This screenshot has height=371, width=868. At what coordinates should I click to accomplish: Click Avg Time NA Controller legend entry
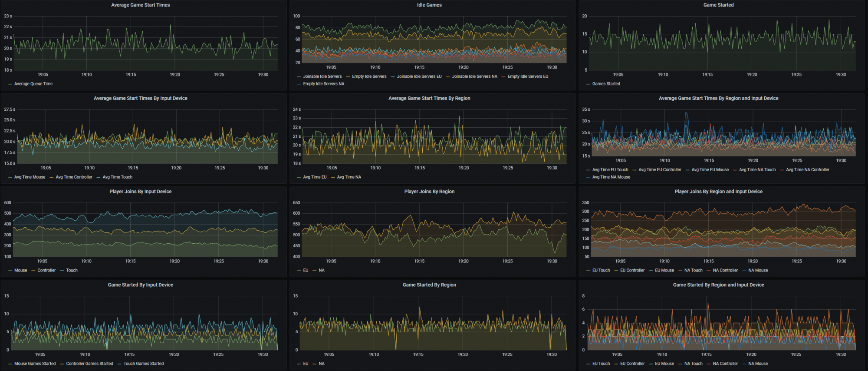point(807,170)
